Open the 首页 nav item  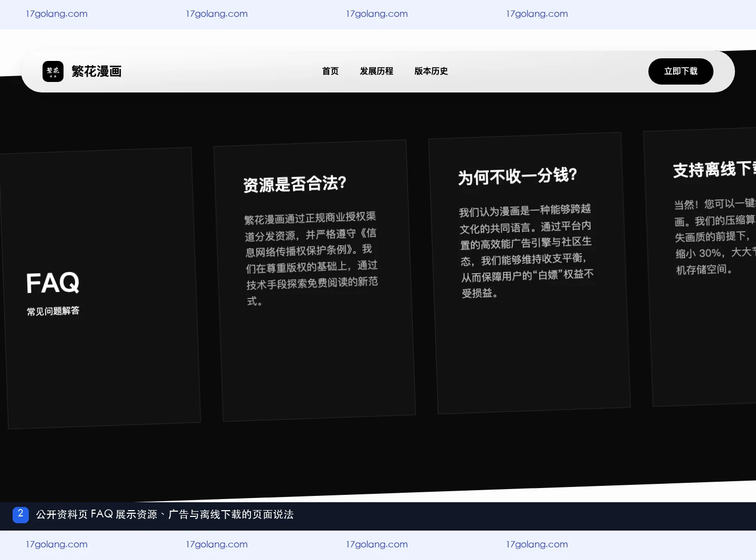point(330,71)
